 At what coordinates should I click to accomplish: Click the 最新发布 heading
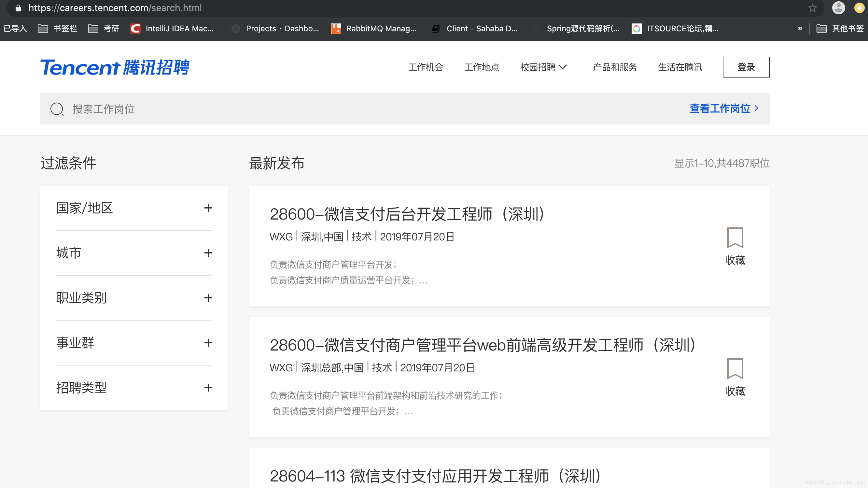[277, 163]
